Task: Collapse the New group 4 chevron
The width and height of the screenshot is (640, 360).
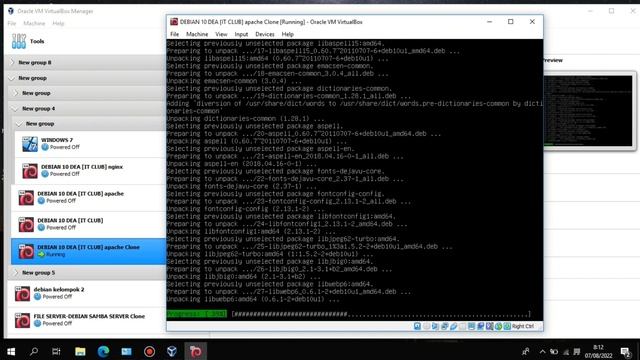Action: tap(16, 109)
